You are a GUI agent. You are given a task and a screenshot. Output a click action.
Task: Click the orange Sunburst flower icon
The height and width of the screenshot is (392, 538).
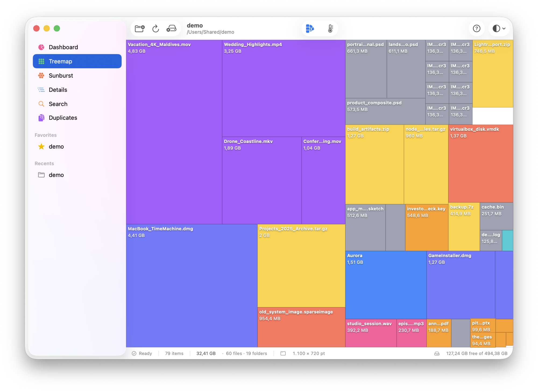[41, 75]
